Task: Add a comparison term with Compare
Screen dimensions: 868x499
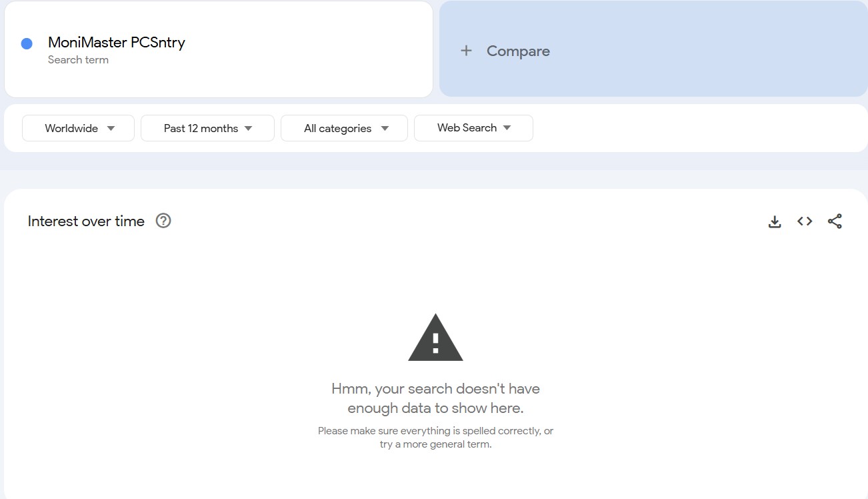Action: click(x=653, y=49)
